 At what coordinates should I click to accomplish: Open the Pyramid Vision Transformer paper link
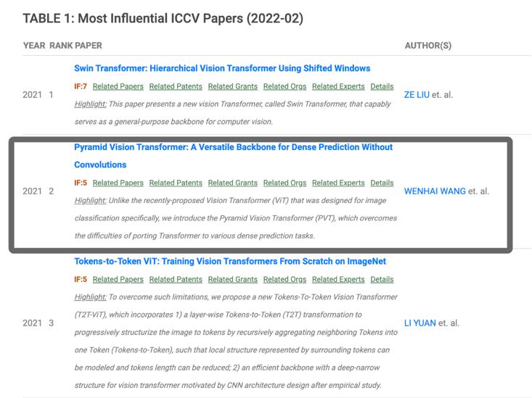pyautogui.click(x=233, y=147)
